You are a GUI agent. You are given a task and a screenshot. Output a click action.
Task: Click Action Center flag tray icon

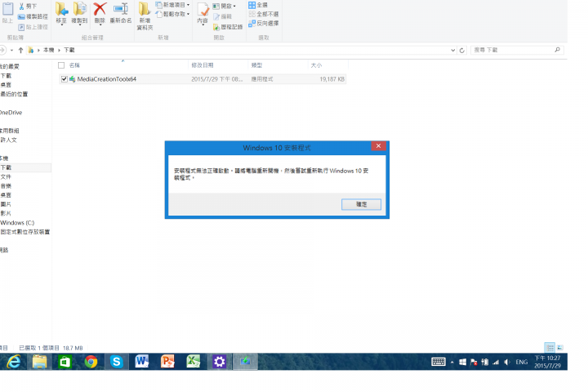pyautogui.click(x=474, y=362)
